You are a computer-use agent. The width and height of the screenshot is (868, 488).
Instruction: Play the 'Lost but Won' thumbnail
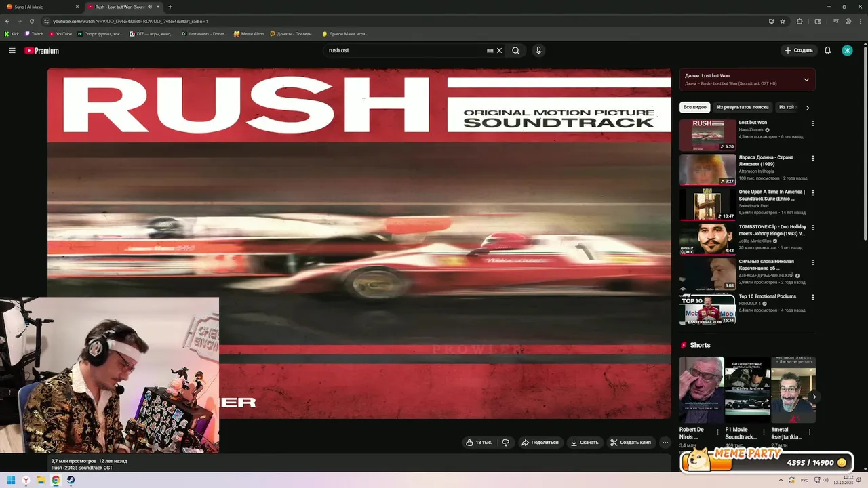pyautogui.click(x=707, y=135)
